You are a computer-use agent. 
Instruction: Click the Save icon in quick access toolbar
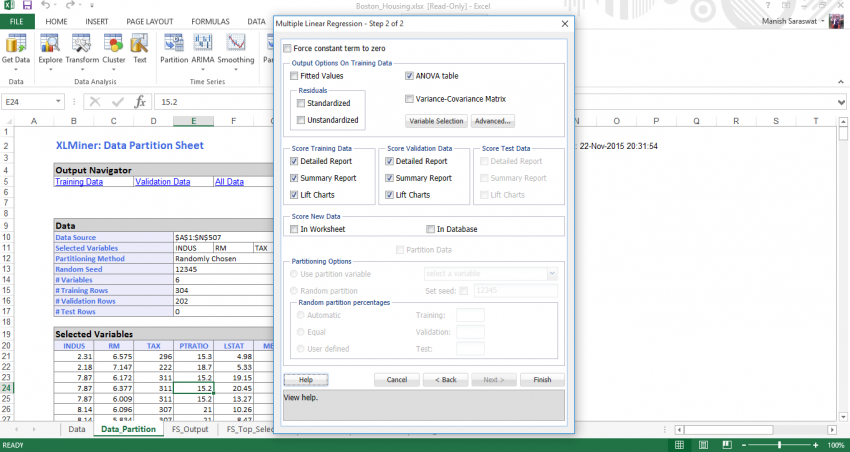[x=28, y=6]
